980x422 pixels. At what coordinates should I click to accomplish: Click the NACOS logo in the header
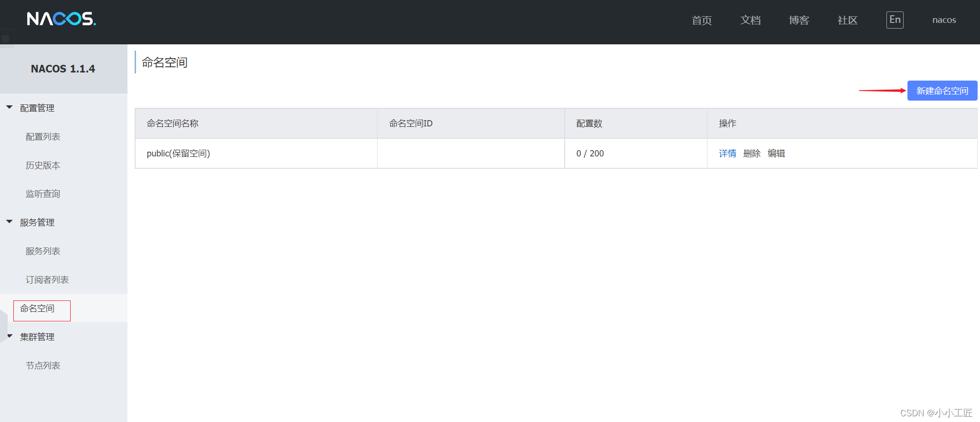click(62, 19)
